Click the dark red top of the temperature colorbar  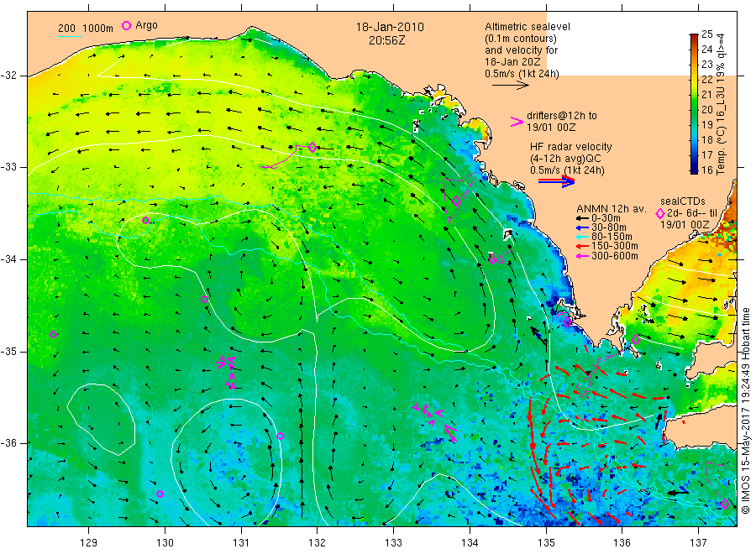[694, 37]
